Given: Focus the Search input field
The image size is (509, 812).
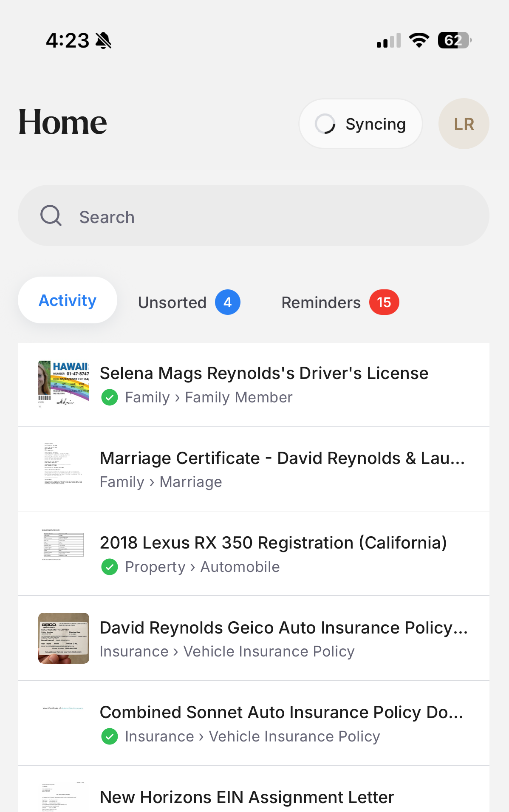Looking at the screenshot, I should click(x=254, y=215).
